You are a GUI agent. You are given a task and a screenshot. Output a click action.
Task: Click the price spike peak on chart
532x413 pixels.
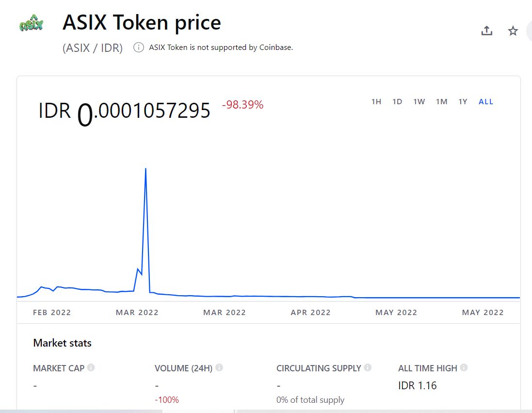(x=145, y=169)
